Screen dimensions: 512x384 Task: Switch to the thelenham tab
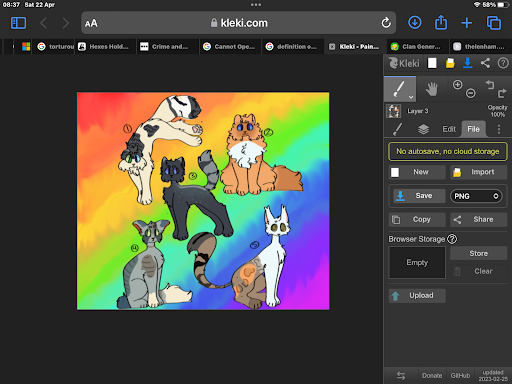[x=481, y=47]
